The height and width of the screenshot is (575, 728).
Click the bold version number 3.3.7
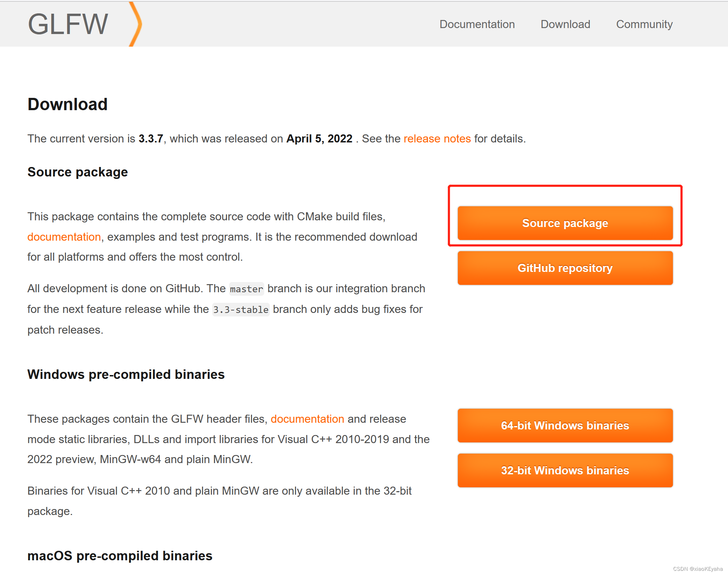tap(151, 139)
